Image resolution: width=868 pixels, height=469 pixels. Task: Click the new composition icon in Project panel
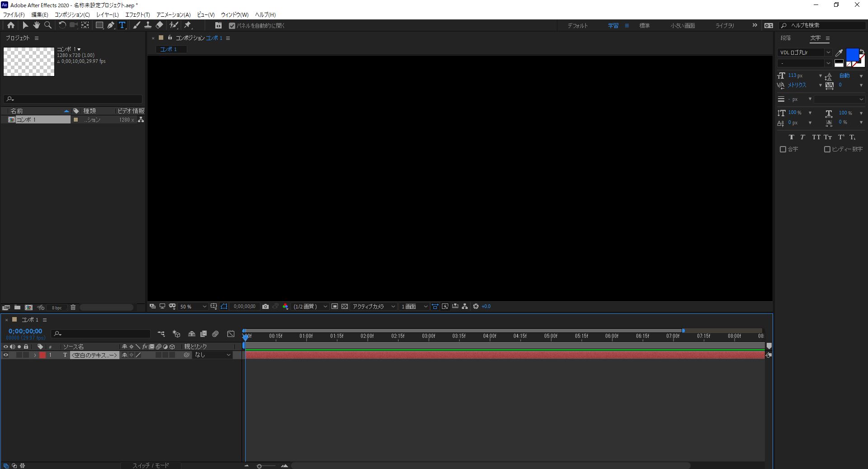(x=28, y=308)
